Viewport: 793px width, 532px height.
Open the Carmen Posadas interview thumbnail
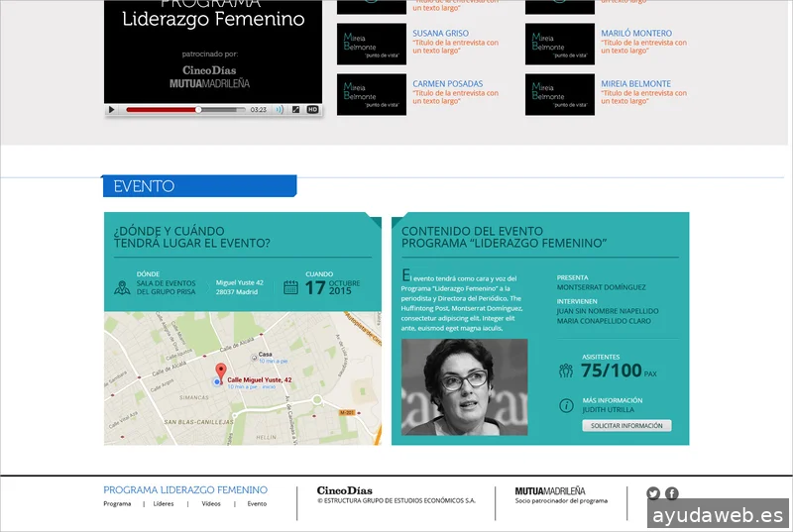pyautogui.click(x=372, y=94)
